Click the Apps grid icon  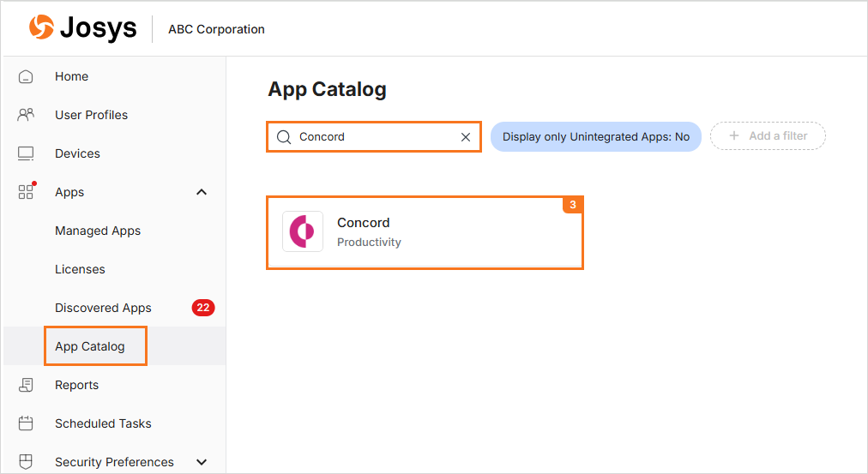tap(26, 191)
